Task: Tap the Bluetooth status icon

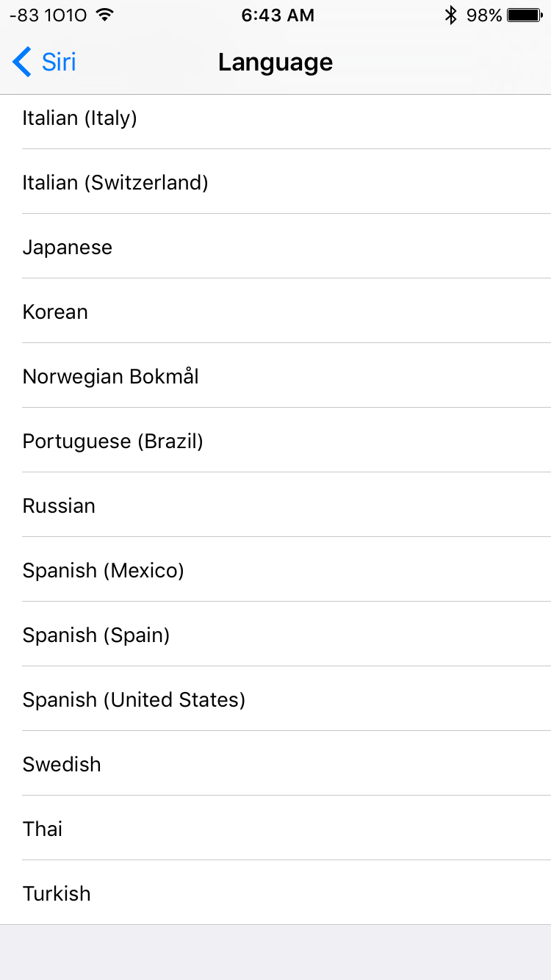Action: pyautogui.click(x=451, y=15)
